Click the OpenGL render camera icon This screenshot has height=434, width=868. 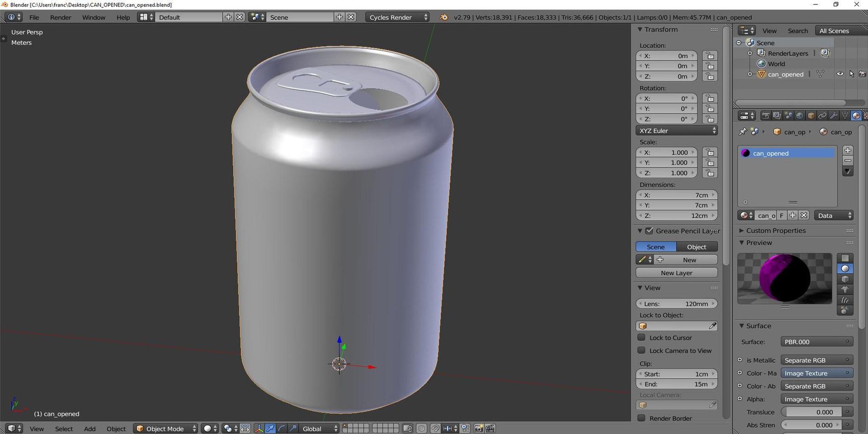tap(479, 429)
